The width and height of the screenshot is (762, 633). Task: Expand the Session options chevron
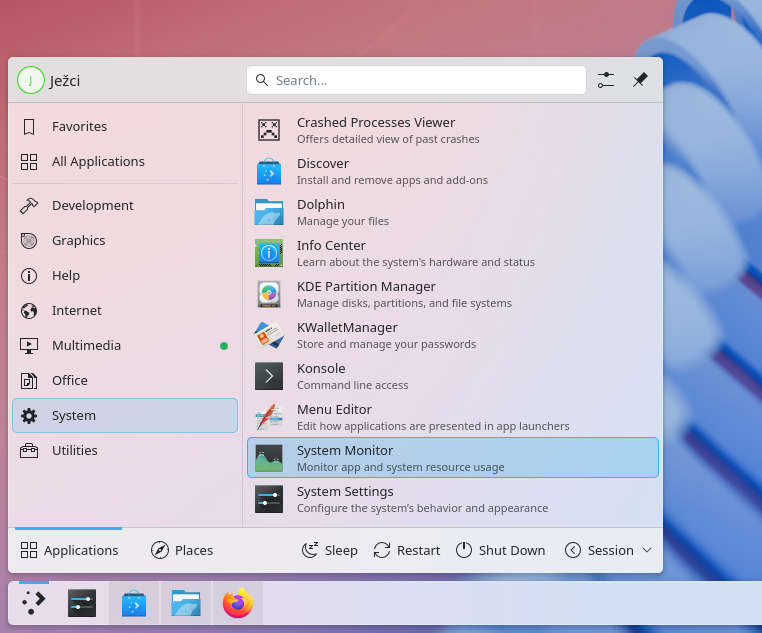click(647, 550)
